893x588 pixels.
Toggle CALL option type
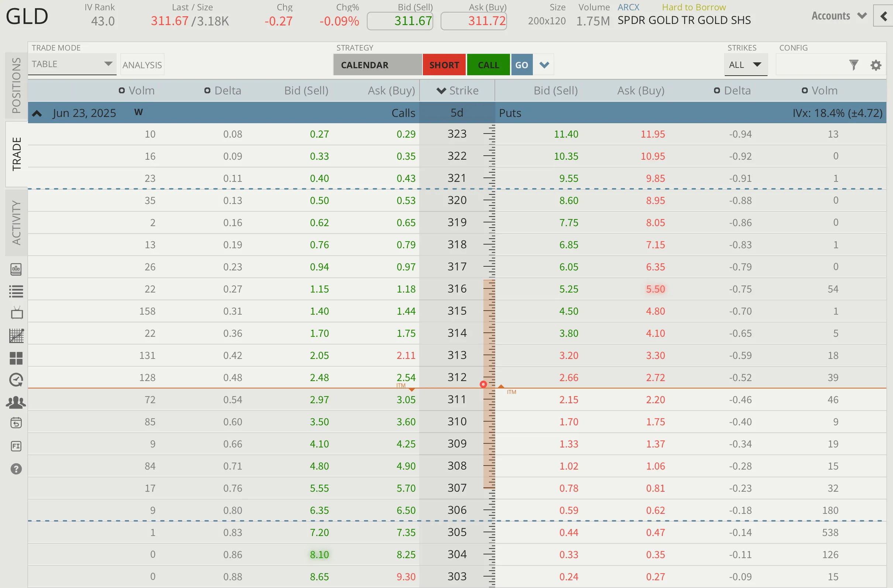(x=488, y=65)
